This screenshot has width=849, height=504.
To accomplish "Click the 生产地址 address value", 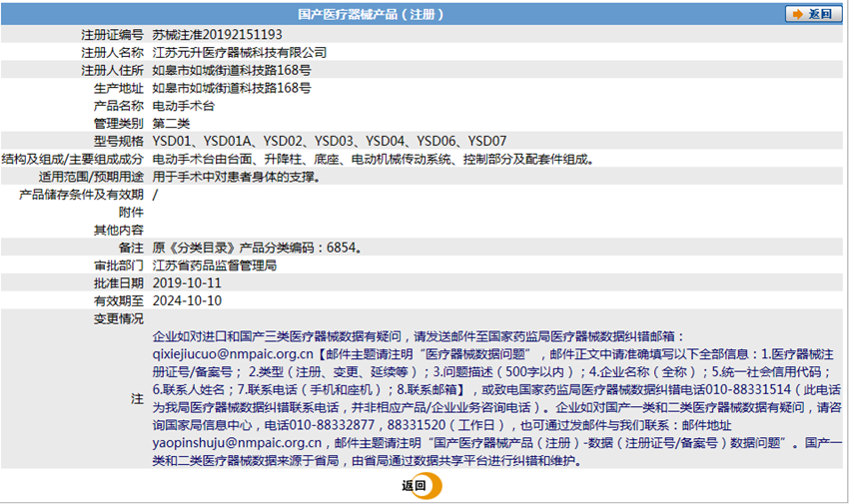I will tap(232, 88).
